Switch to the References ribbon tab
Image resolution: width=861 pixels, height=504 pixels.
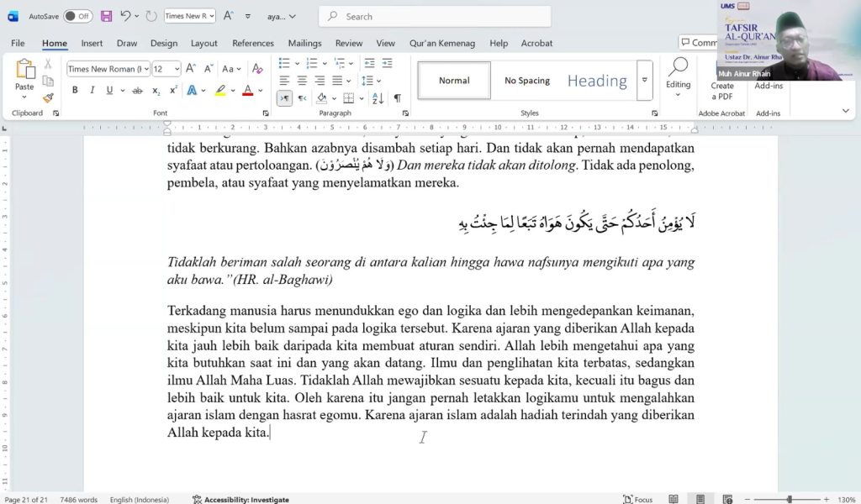coord(252,43)
